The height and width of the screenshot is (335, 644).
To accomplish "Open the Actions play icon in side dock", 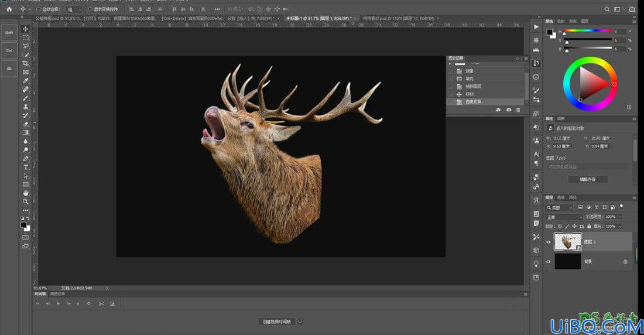I will pyautogui.click(x=536, y=27).
